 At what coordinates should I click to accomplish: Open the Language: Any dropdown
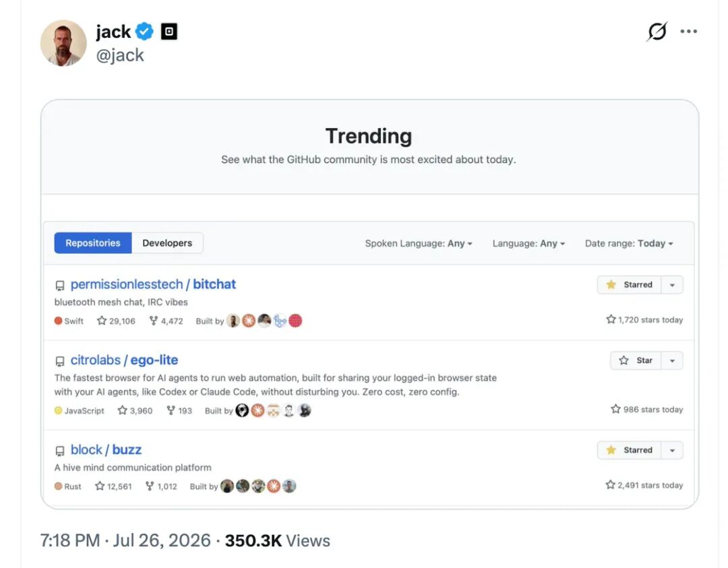(x=528, y=243)
